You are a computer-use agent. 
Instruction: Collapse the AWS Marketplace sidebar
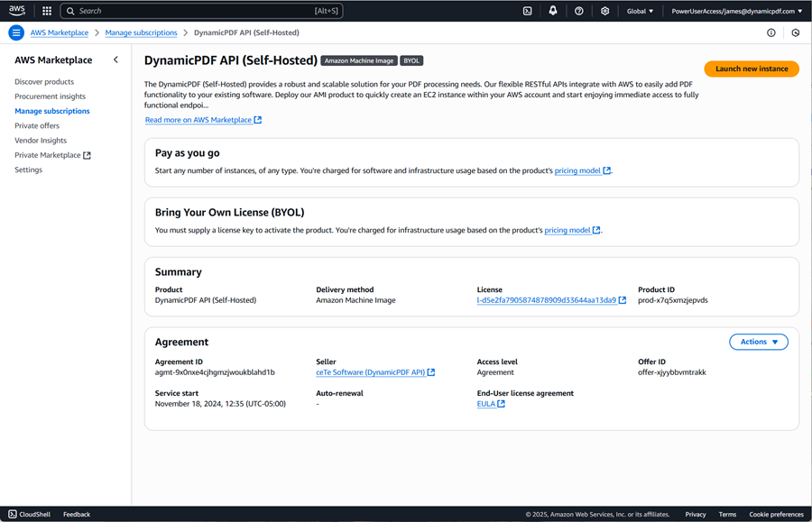116,60
